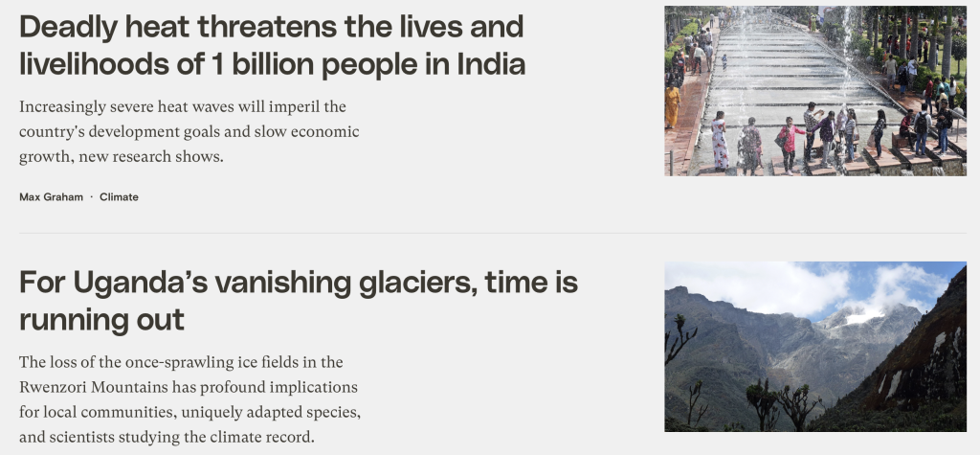
Task: Open the Uganda's vanishing glaciers headline
Action: 298,300
